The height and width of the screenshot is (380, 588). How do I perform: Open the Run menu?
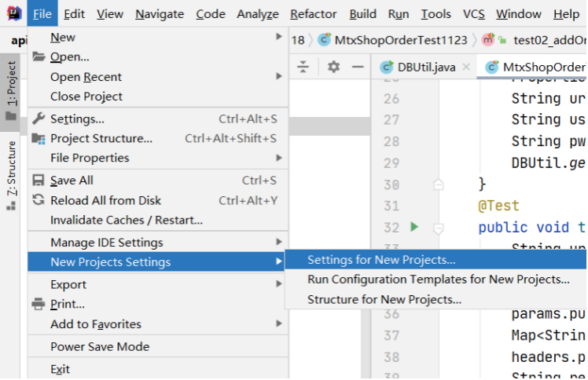pyautogui.click(x=399, y=13)
